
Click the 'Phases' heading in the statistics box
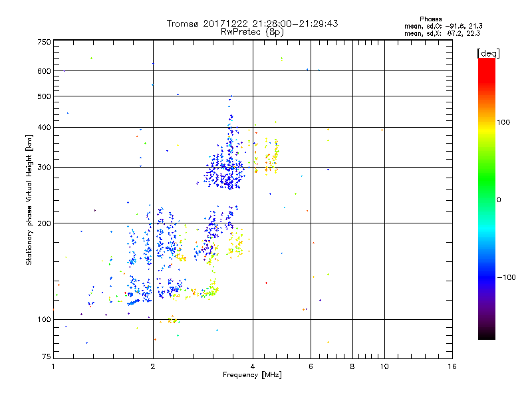coord(430,19)
